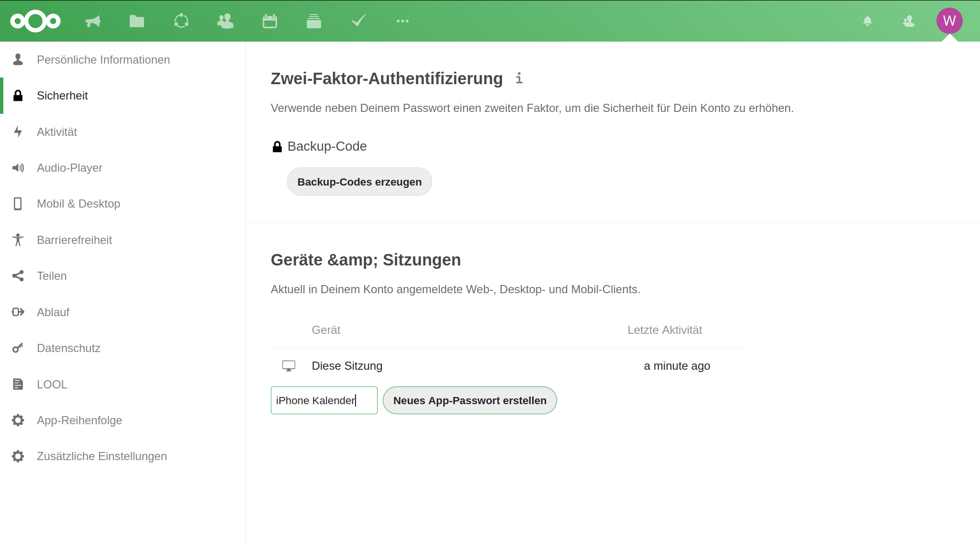This screenshot has height=551, width=980.
Task: Click the flow icon beside Ablauf
Action: click(x=18, y=312)
